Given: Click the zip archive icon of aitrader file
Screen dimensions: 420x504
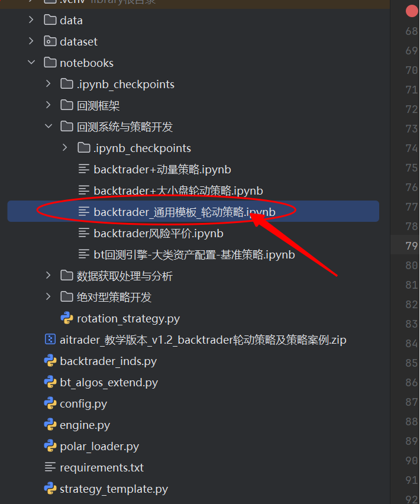Looking at the screenshot, I should coord(50,340).
